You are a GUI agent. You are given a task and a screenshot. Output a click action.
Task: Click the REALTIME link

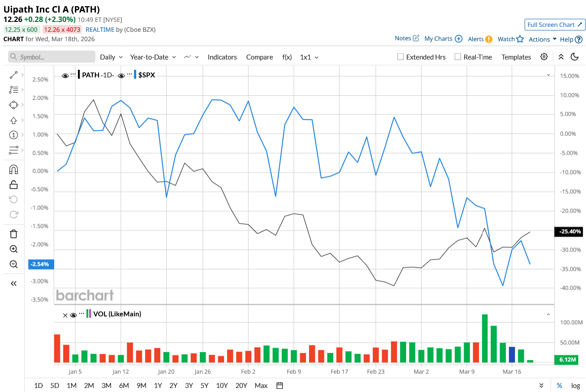pyautogui.click(x=100, y=30)
